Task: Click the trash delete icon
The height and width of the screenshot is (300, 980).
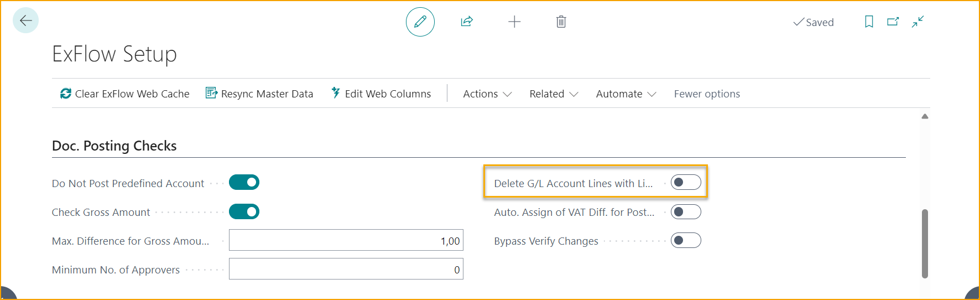Action: coord(561,22)
